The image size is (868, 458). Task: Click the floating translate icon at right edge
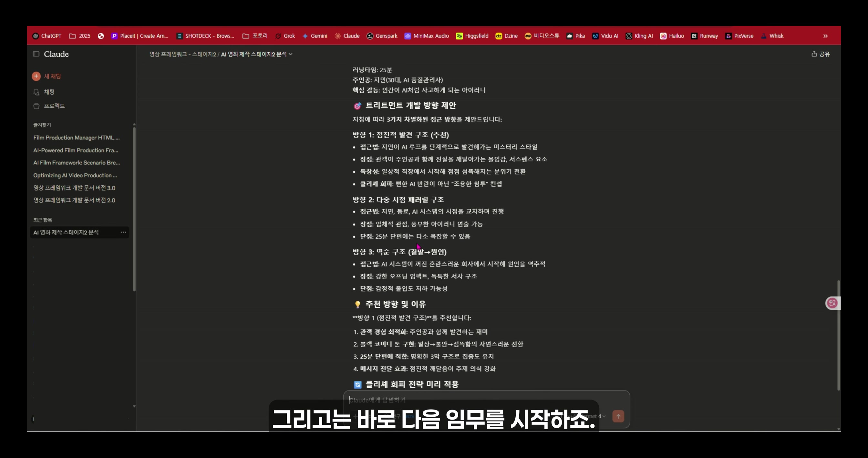832,303
